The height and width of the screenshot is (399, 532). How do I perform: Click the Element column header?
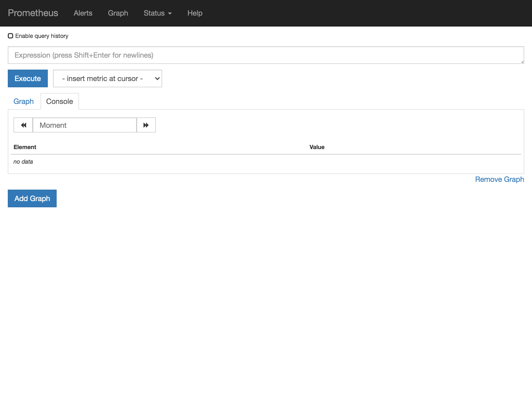coord(25,147)
